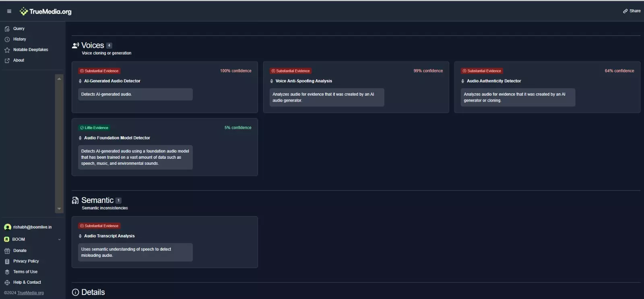The width and height of the screenshot is (644, 299).
Task: Open Query in the sidebar
Action: point(19,29)
